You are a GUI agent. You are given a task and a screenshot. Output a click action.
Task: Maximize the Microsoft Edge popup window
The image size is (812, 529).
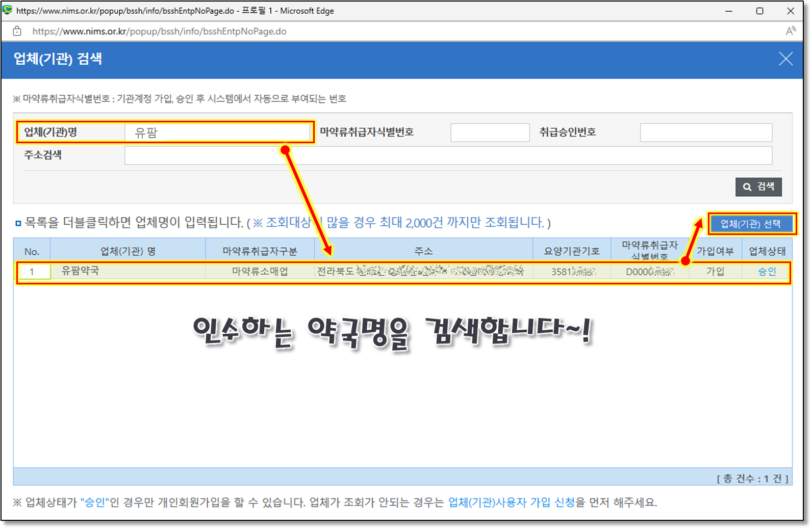pos(759,11)
